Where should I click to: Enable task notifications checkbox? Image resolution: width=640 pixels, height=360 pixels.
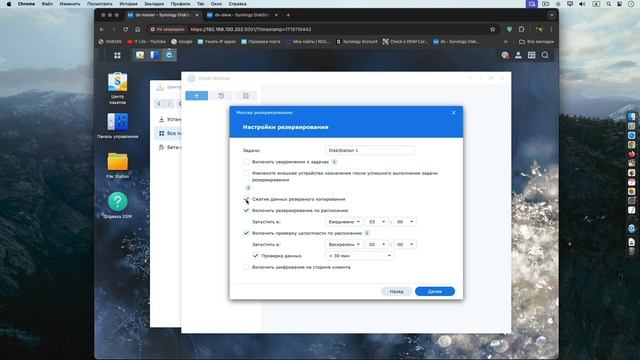[246, 162]
